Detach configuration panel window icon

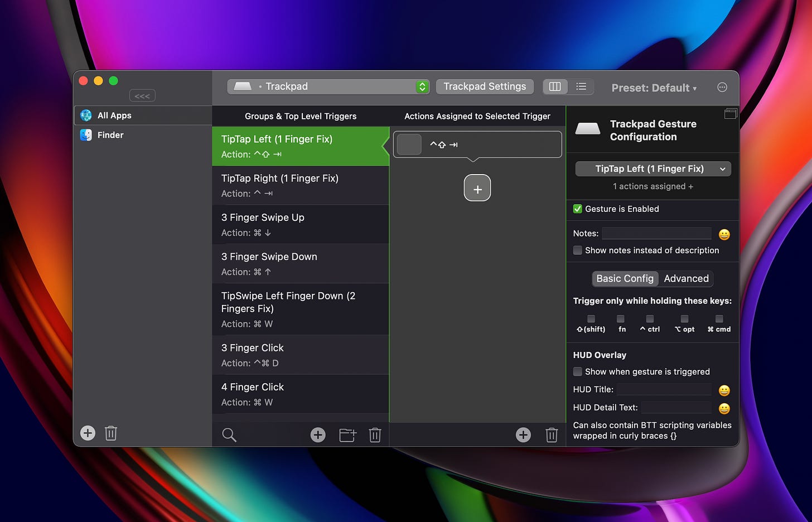(x=731, y=114)
